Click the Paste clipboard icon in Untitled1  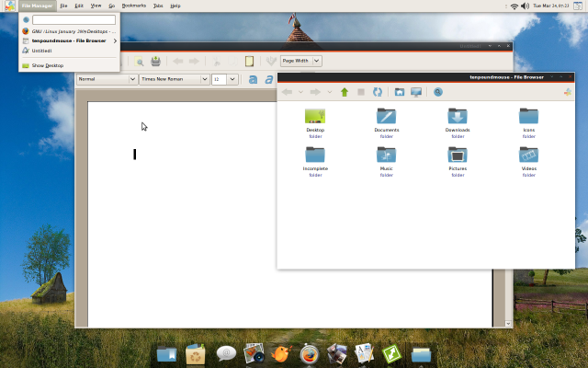point(249,61)
